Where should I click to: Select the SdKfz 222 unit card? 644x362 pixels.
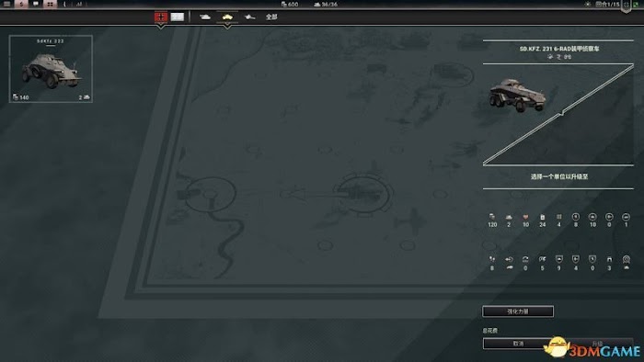(51, 69)
